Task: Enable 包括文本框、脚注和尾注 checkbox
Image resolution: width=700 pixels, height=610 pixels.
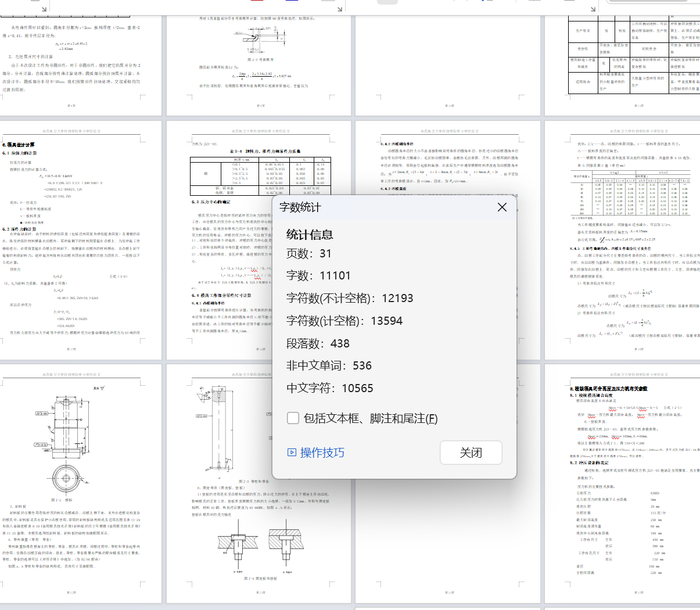Action: [x=293, y=418]
